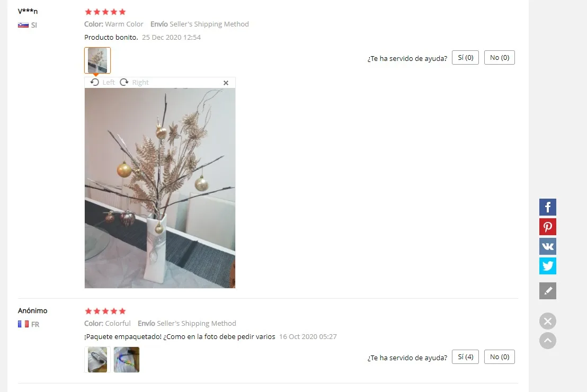Click the gray circular X icon

pyautogui.click(x=547, y=321)
